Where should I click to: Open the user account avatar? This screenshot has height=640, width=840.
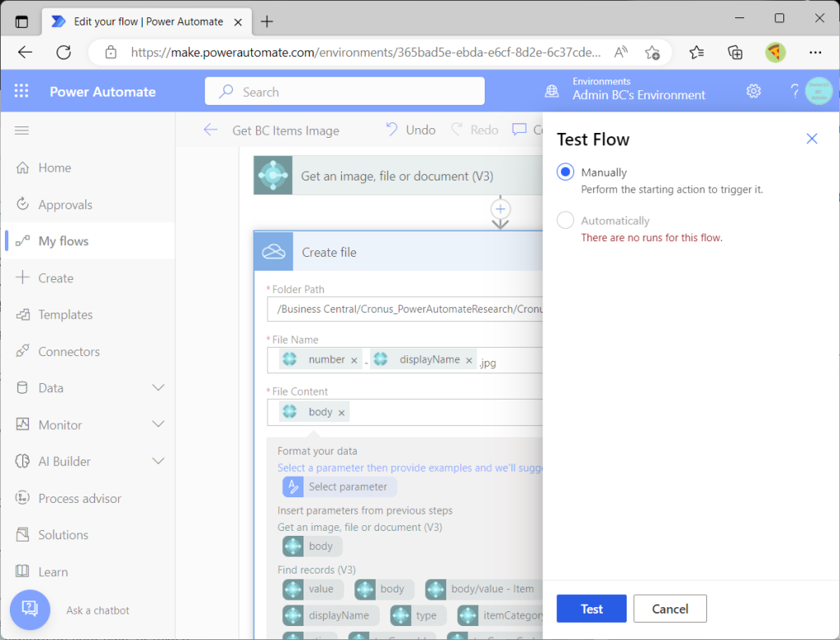(x=819, y=91)
